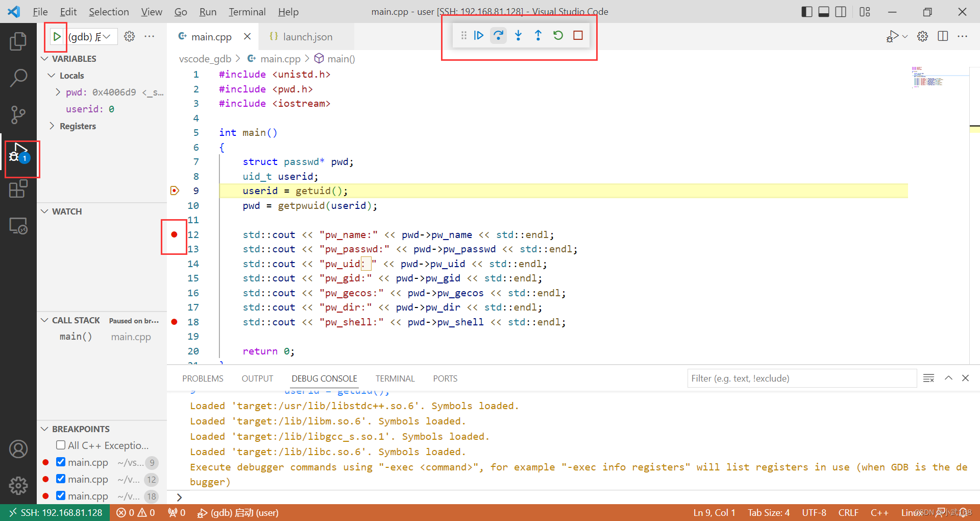Toggle bottom panel layout icon
This screenshot has height=521, width=980.
[824, 12]
